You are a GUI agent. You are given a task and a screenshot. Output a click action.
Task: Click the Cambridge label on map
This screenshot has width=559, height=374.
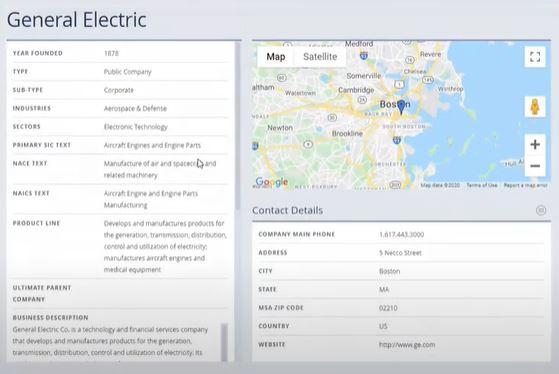[x=356, y=90]
